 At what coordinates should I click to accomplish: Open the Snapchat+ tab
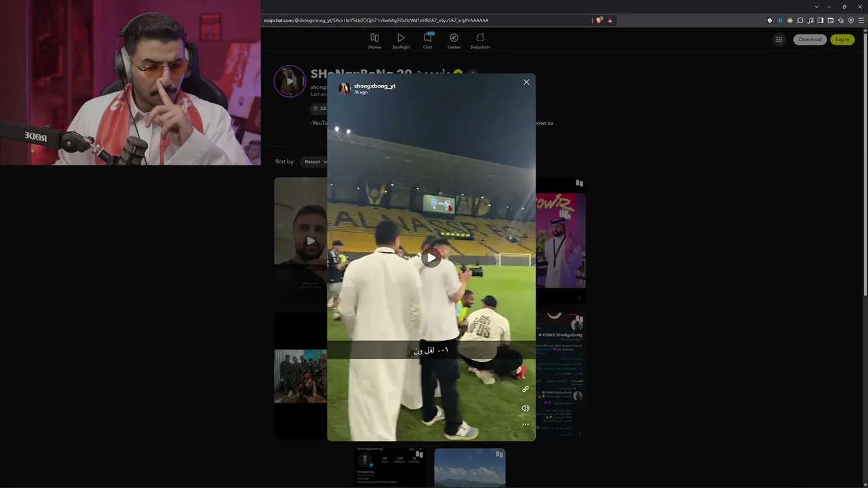coord(480,41)
